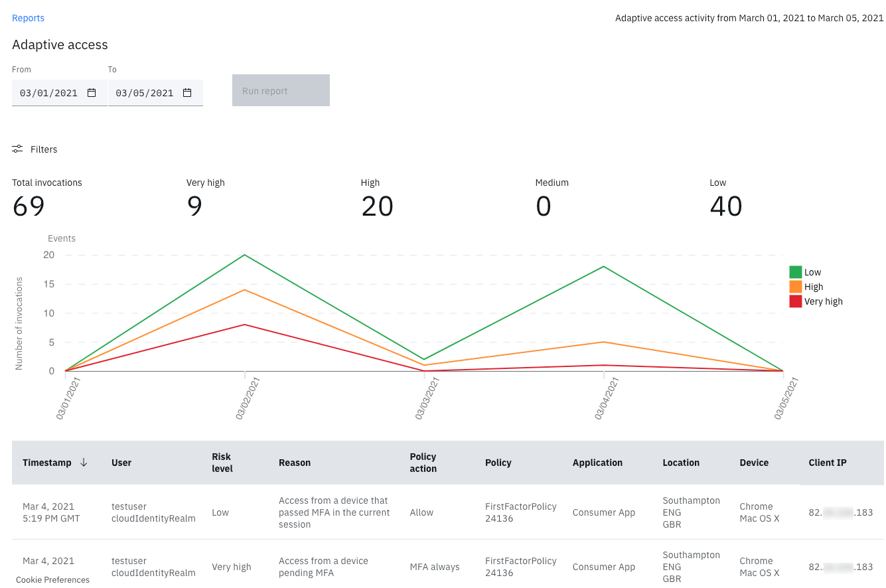Click 'MFA always' policy action cell

pos(435,567)
